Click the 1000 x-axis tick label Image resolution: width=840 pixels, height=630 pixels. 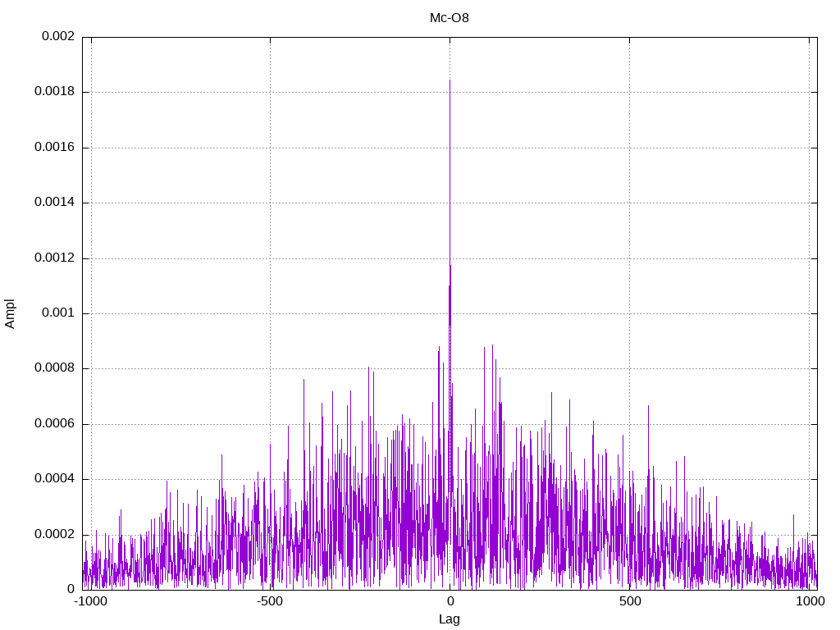click(x=810, y=601)
